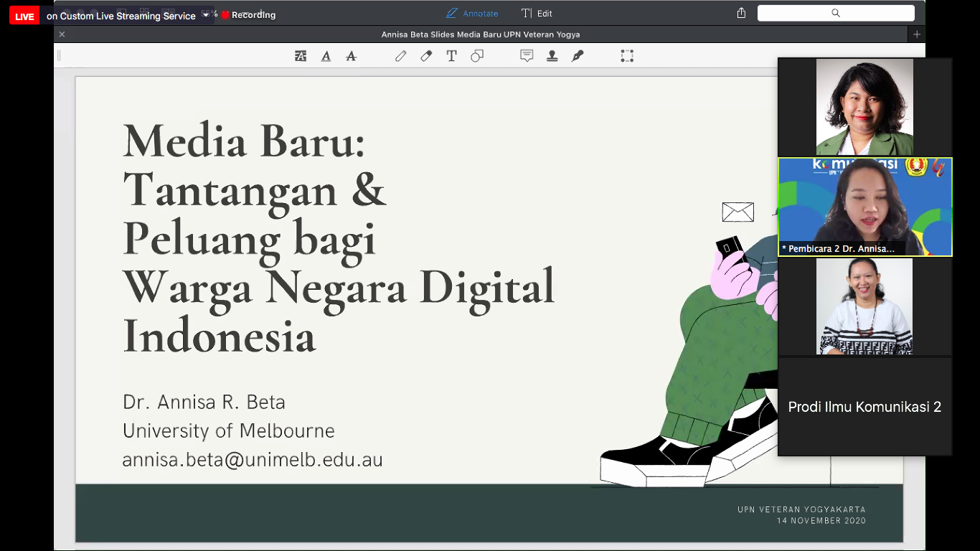Click the 'Peluang bagi' title line

(x=250, y=239)
